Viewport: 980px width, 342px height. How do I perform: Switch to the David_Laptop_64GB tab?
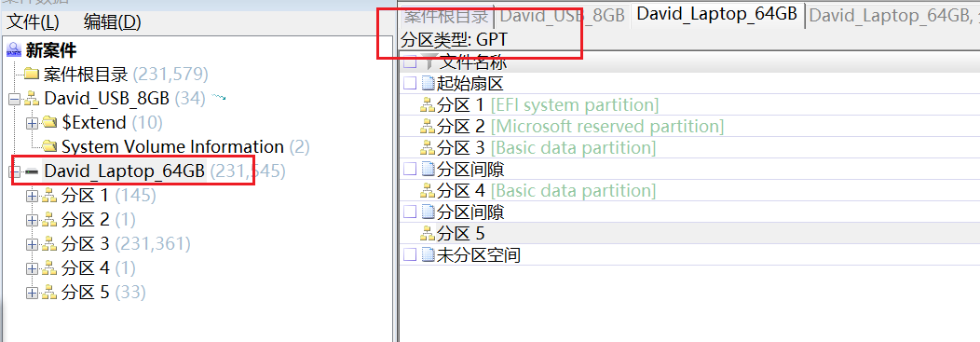pyautogui.click(x=717, y=15)
